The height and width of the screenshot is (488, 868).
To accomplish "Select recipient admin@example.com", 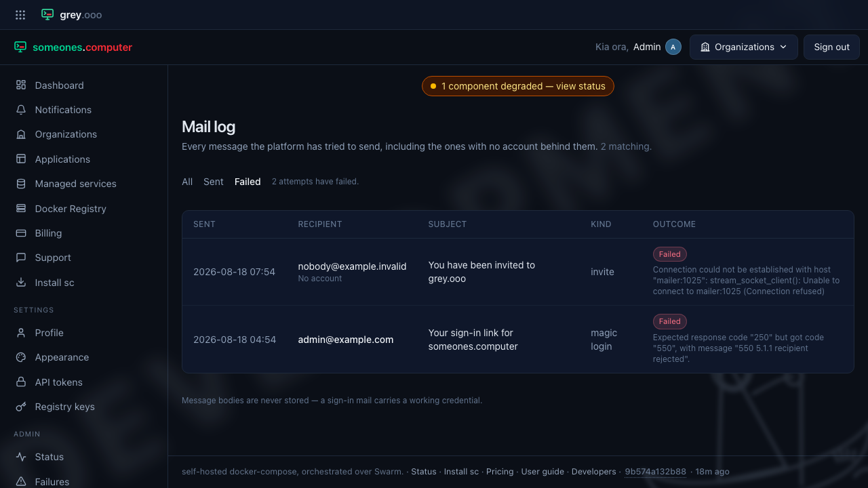I will point(346,340).
